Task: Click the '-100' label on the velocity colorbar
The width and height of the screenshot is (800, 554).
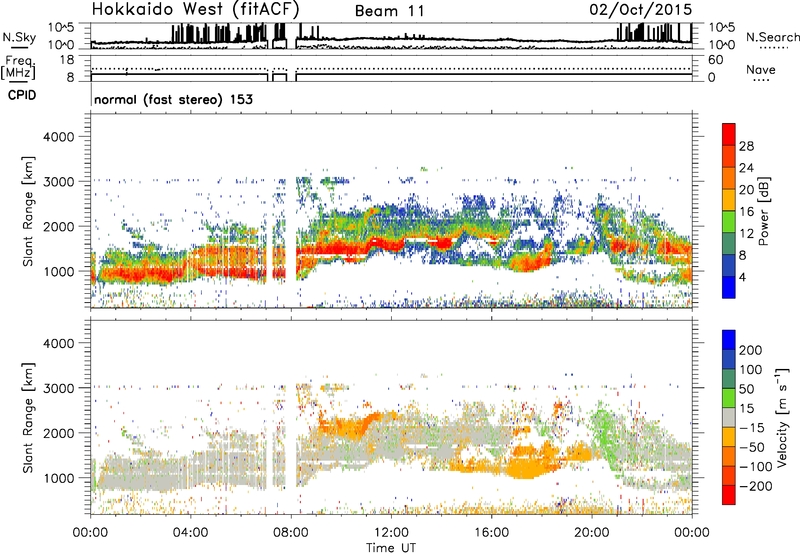Action: 756,467
